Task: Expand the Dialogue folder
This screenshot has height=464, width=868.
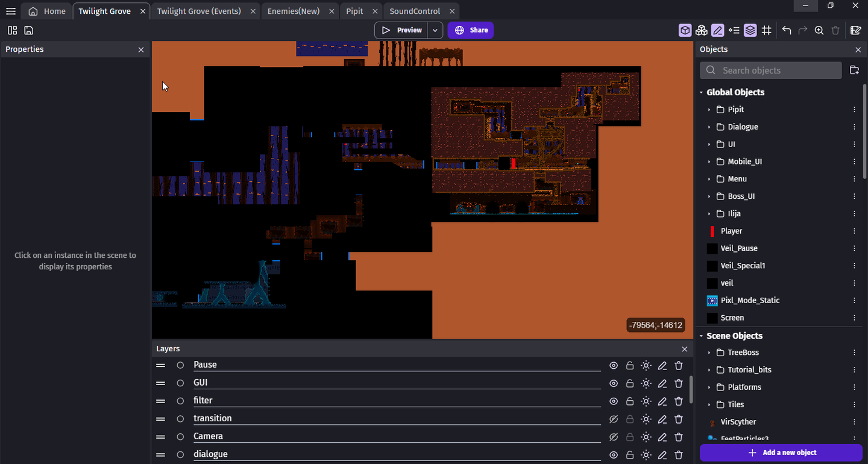Action: [709, 127]
